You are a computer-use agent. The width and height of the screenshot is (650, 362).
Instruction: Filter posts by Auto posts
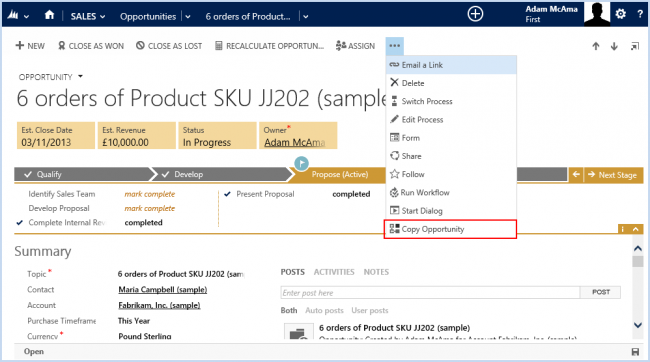click(x=325, y=311)
